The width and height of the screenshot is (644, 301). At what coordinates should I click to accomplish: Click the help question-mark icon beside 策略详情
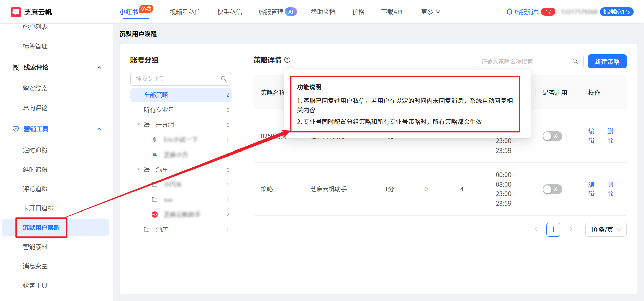(287, 60)
